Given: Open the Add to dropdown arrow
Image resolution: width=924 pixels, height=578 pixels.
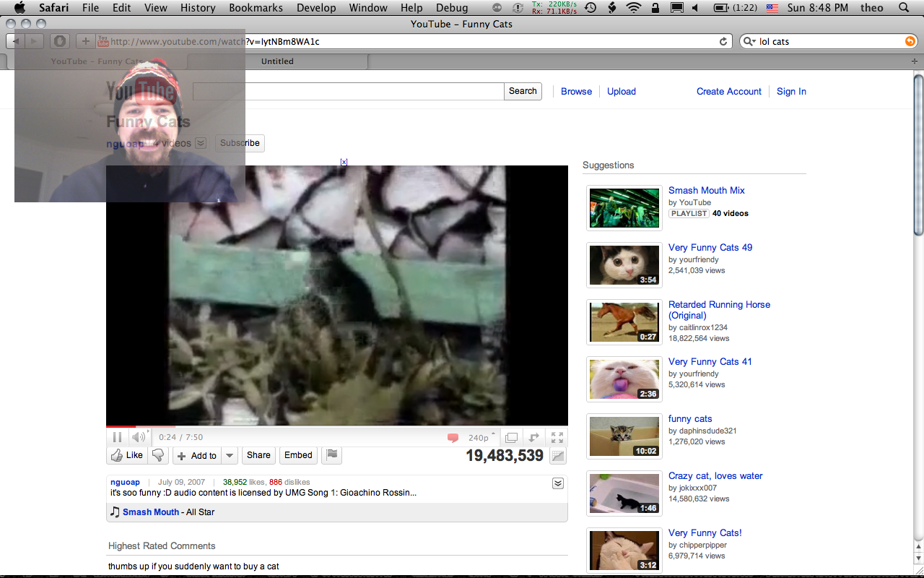Looking at the screenshot, I should coord(230,456).
